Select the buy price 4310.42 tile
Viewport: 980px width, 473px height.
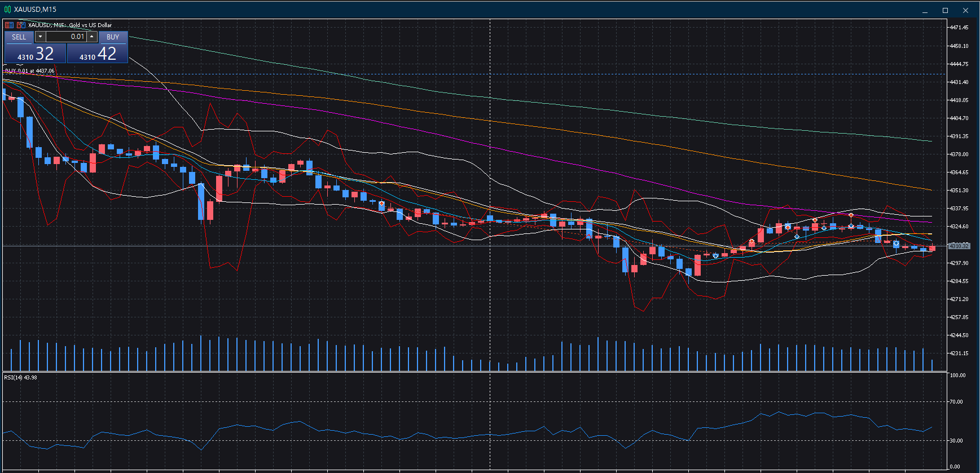tap(98, 54)
